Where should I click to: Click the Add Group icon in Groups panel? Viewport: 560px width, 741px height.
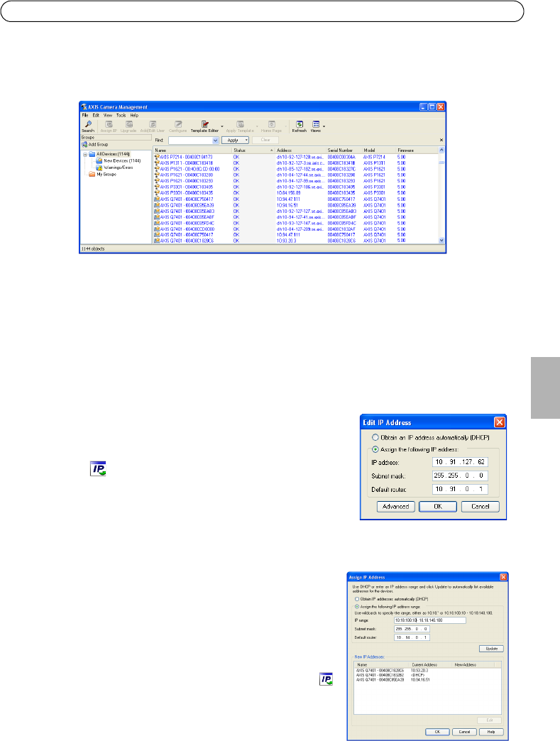tap(84, 145)
